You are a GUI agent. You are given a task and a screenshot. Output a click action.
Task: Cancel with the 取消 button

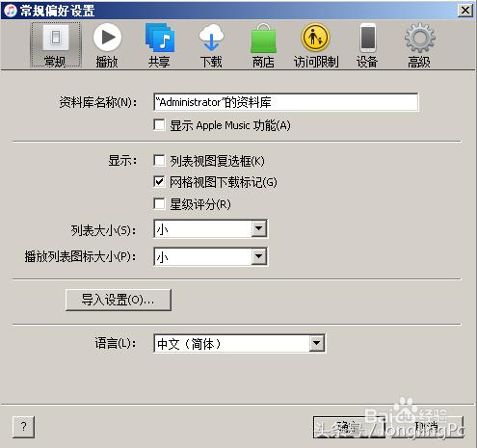[x=427, y=427]
